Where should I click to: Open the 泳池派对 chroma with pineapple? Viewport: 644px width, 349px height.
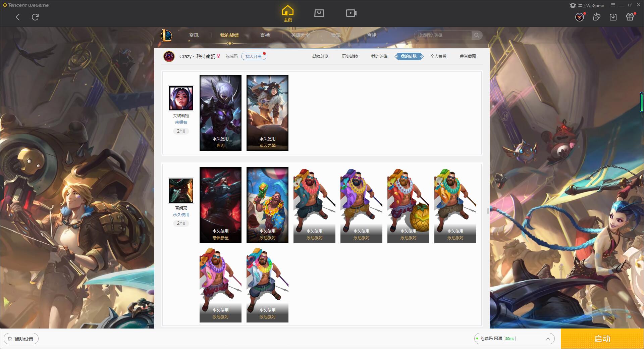[408, 205]
